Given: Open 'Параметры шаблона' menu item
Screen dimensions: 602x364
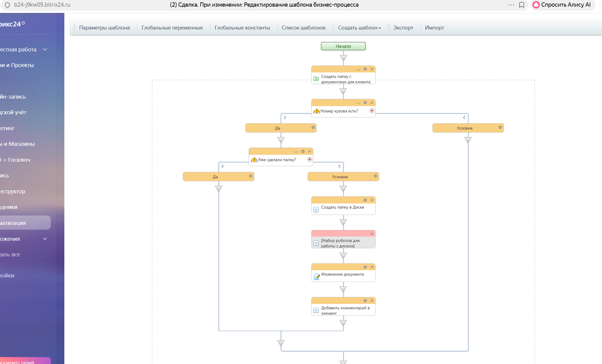Looking at the screenshot, I should [x=104, y=28].
